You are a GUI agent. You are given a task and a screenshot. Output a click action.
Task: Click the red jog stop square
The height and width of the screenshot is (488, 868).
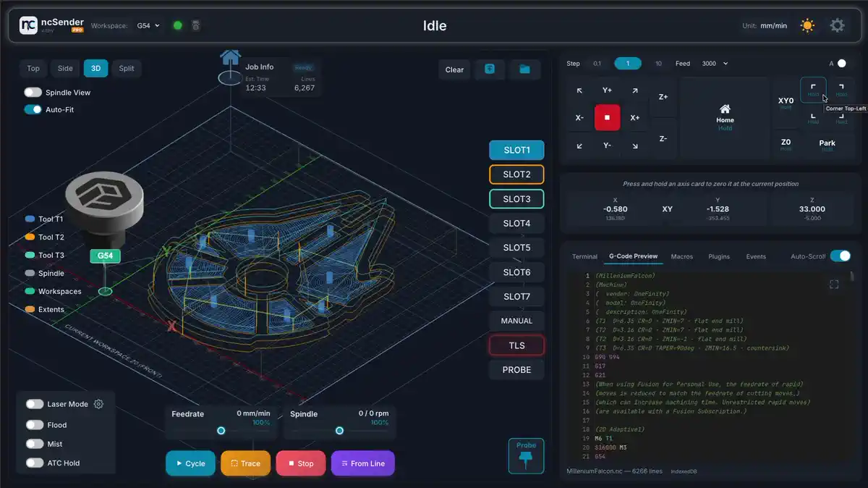[607, 117]
